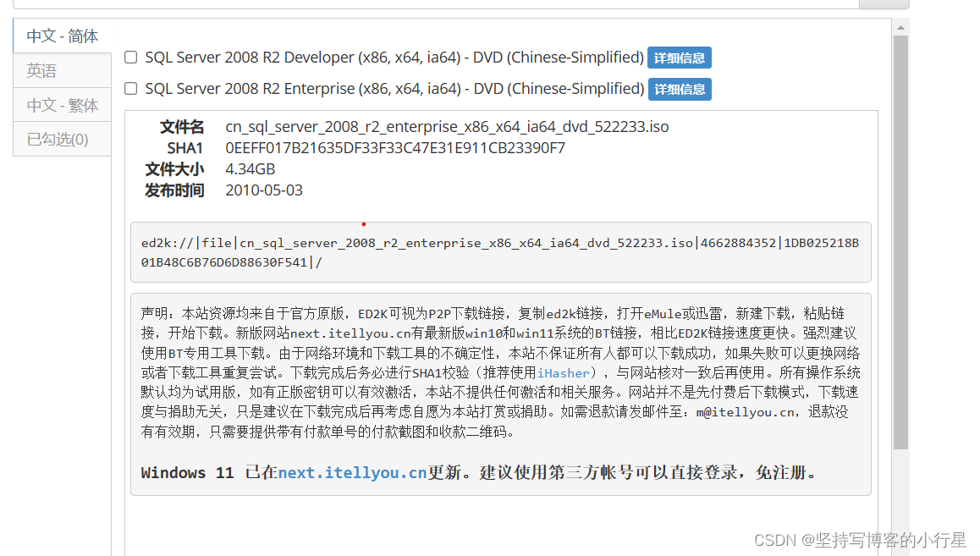Select the file size value 4.34GB
This screenshot has width=980, height=556.
[x=250, y=169]
